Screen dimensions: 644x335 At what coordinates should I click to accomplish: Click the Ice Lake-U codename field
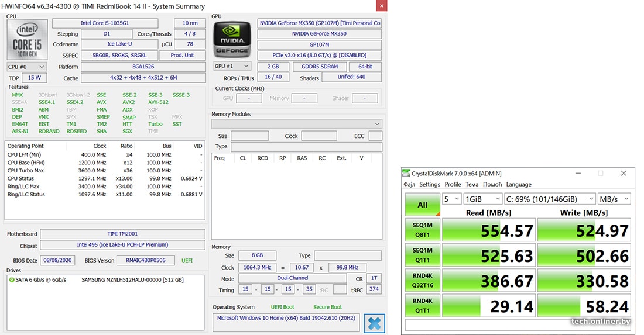click(x=119, y=44)
